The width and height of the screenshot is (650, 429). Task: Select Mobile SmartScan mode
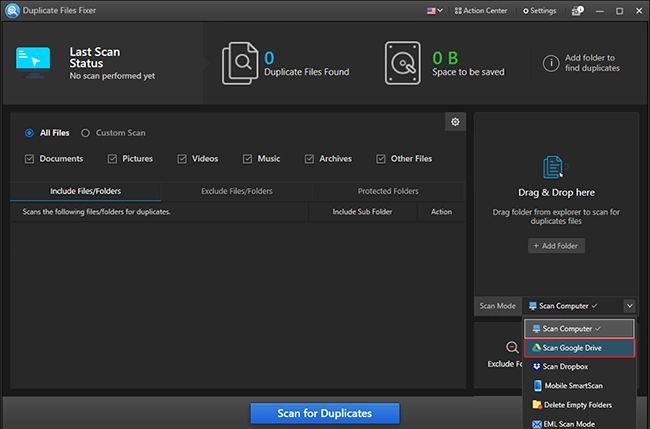(579, 385)
